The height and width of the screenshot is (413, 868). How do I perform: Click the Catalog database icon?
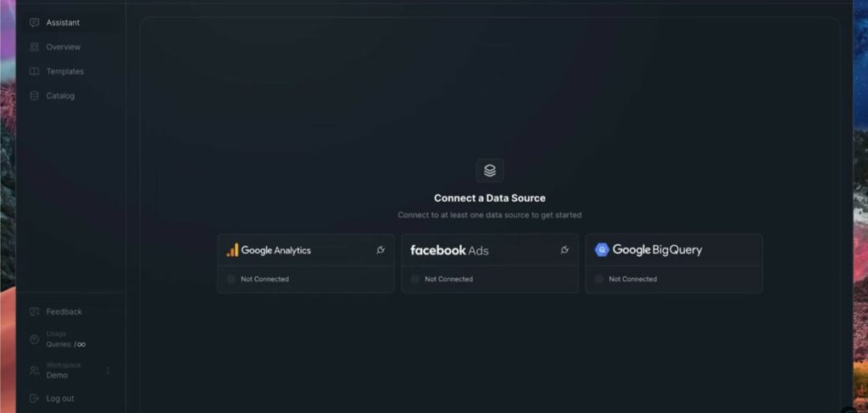pos(34,96)
